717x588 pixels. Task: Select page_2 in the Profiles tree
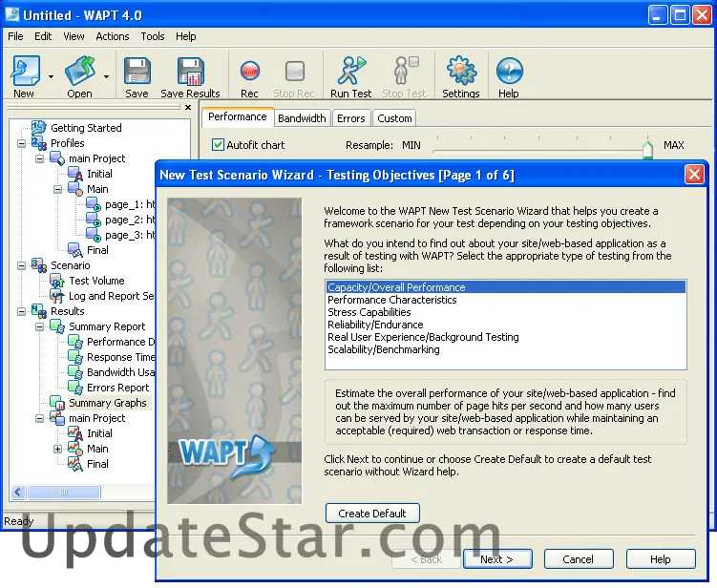[x=130, y=220]
